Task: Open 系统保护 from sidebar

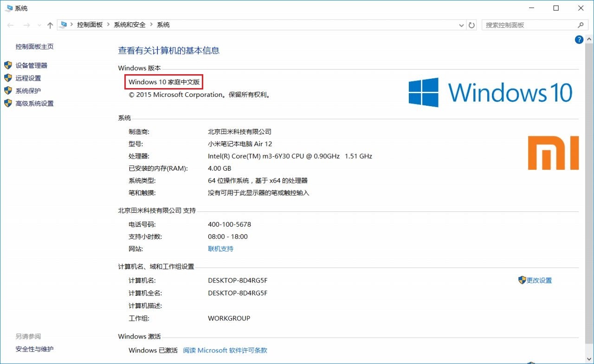Action: tap(28, 91)
